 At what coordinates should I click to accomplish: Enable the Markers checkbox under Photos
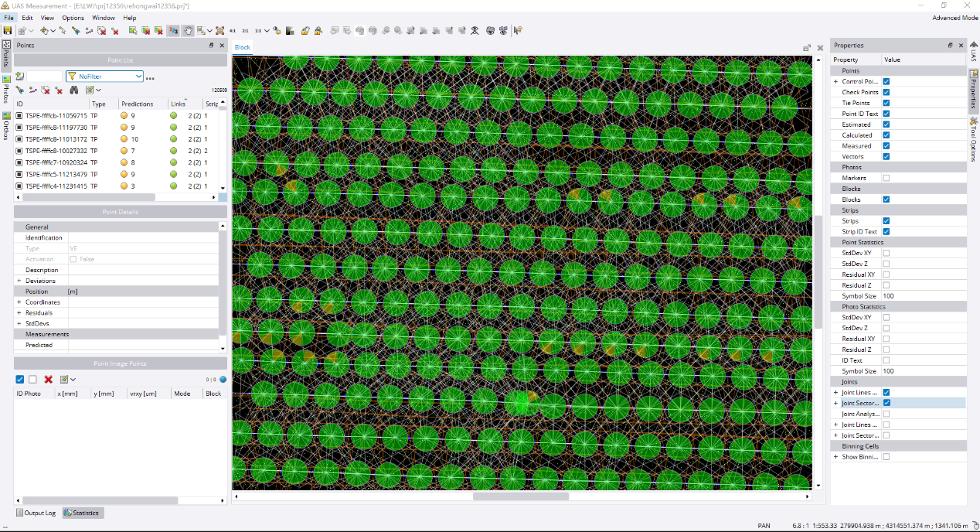[886, 178]
